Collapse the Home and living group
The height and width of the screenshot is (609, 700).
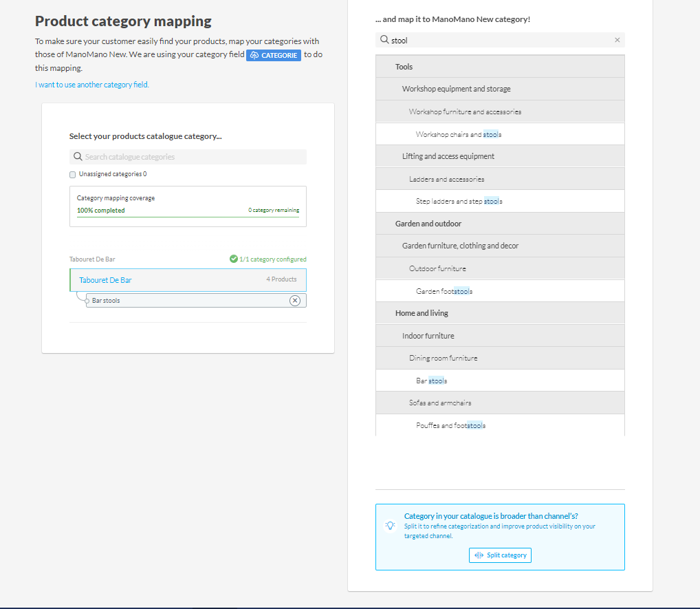pyautogui.click(x=422, y=313)
